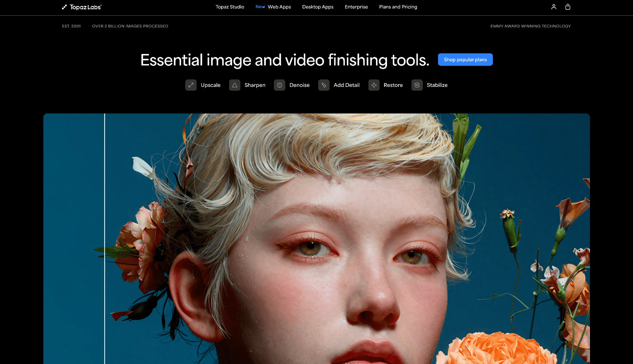633x364 pixels.
Task: Click the blue 'New' badge
Action: pyautogui.click(x=260, y=7)
